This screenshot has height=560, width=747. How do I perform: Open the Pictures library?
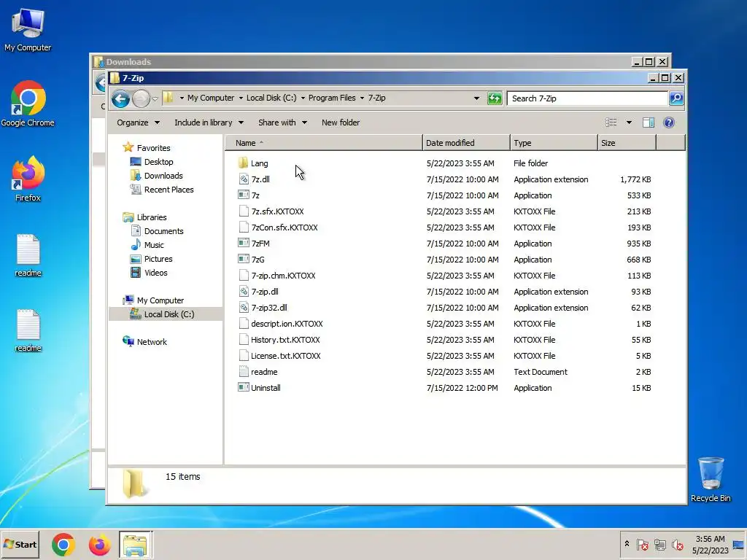[x=158, y=259]
